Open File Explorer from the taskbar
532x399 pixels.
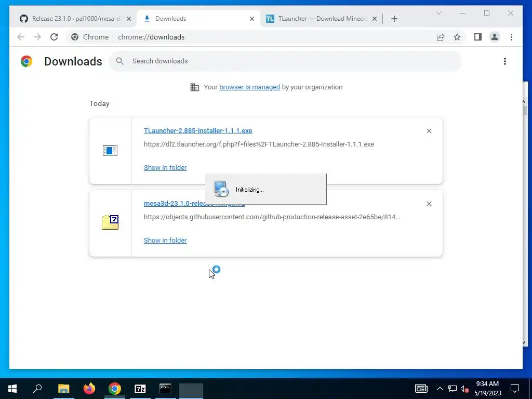click(x=63, y=389)
